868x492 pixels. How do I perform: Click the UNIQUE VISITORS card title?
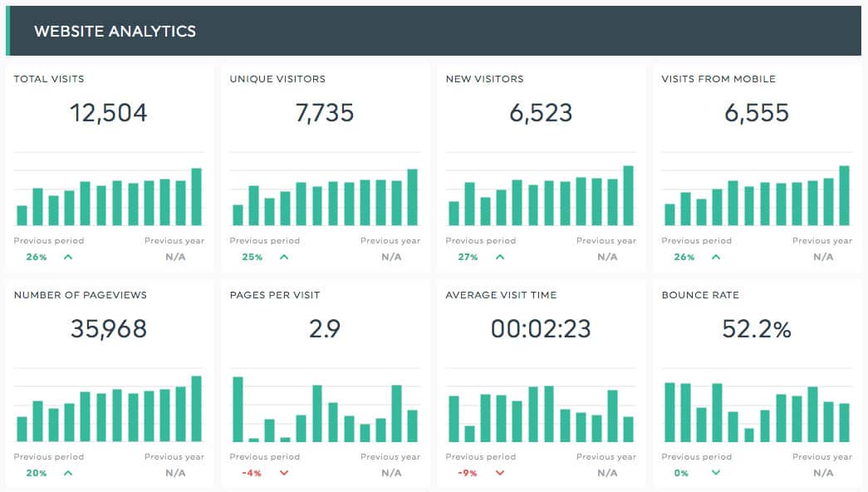click(x=277, y=79)
